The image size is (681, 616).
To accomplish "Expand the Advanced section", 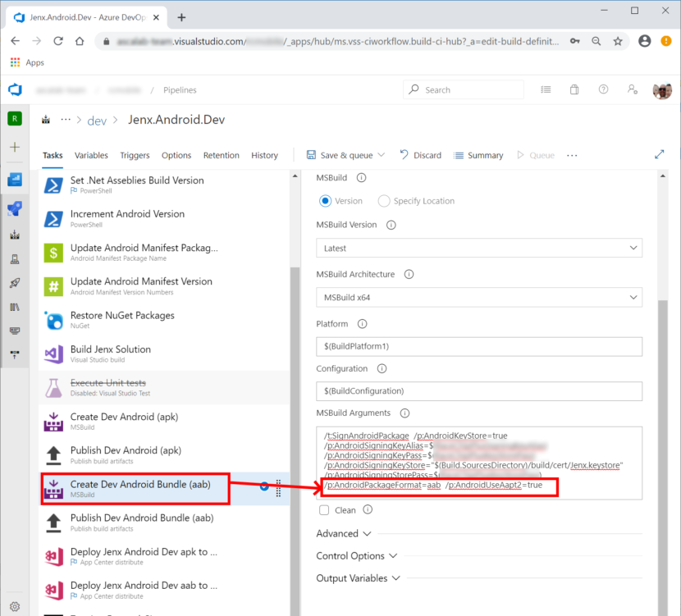I will tap(337, 533).
